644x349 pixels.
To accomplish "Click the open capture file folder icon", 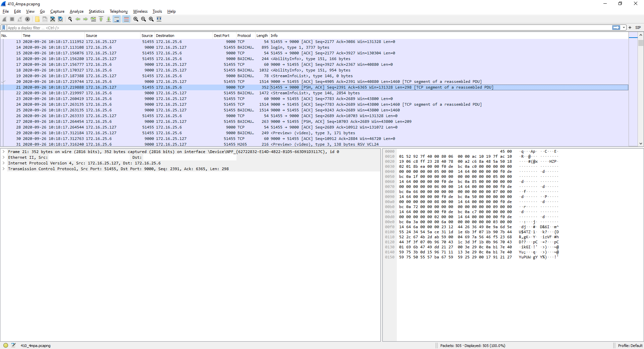I will (37, 19).
